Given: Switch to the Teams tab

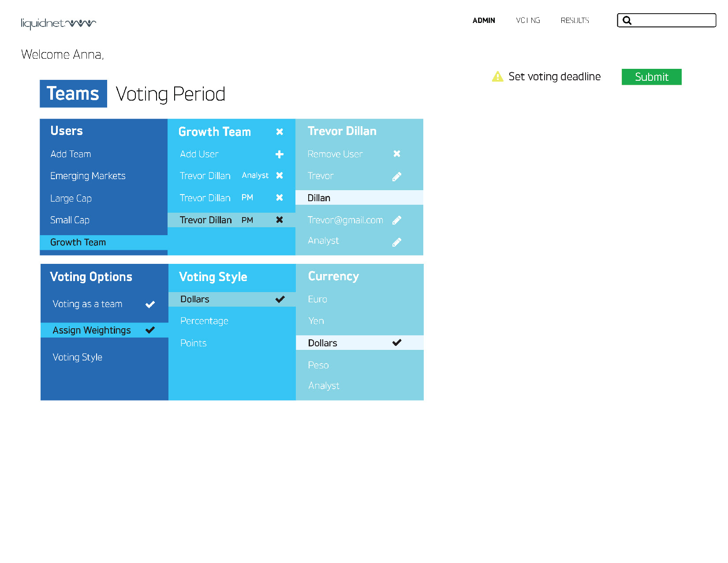Looking at the screenshot, I should pos(73,94).
